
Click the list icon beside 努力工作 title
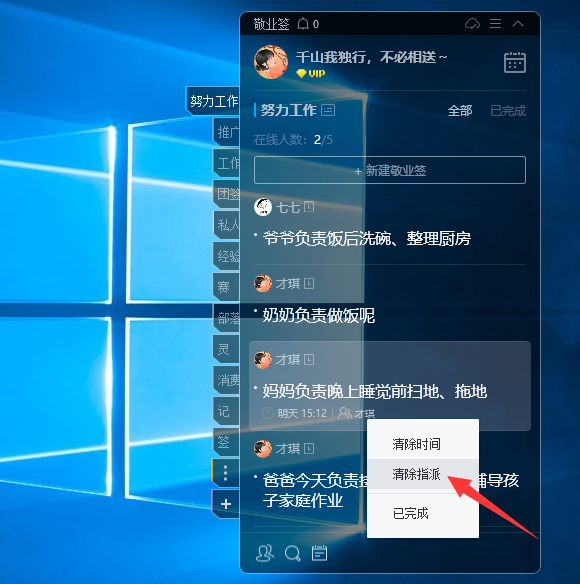pyautogui.click(x=328, y=110)
